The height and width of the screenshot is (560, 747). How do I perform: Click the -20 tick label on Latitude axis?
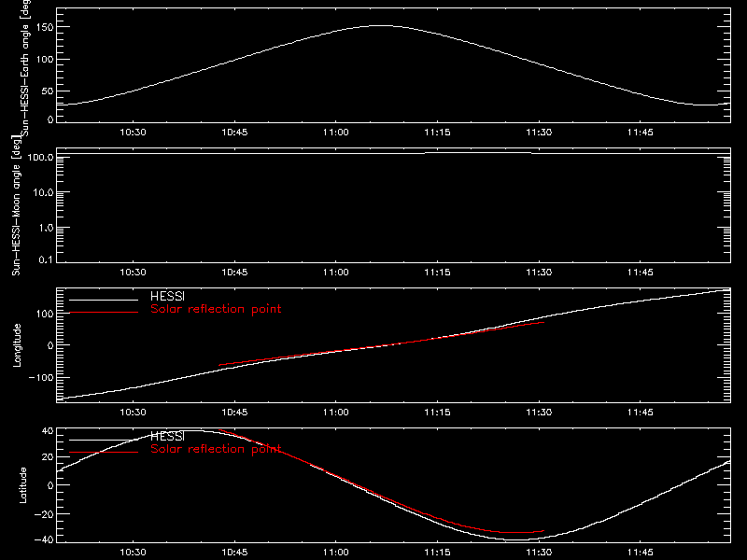coord(44,514)
